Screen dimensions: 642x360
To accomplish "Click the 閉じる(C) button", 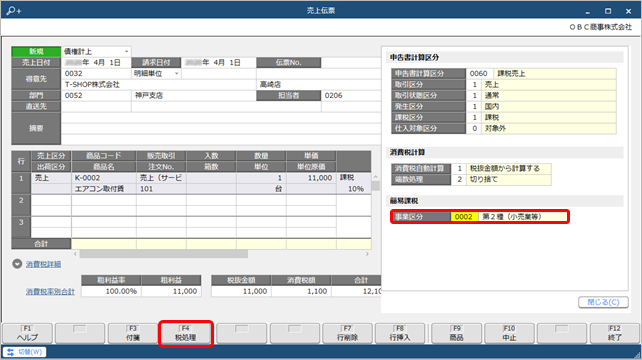I will 603,302.
